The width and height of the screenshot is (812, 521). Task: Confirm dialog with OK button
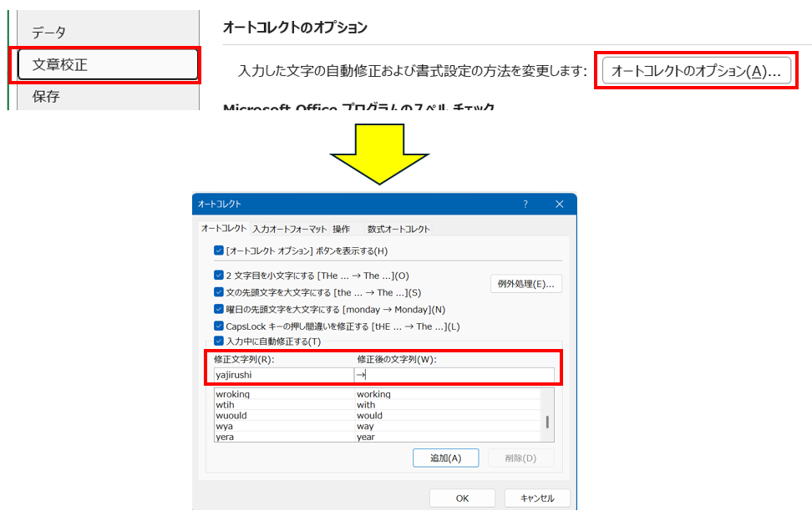pos(462,498)
